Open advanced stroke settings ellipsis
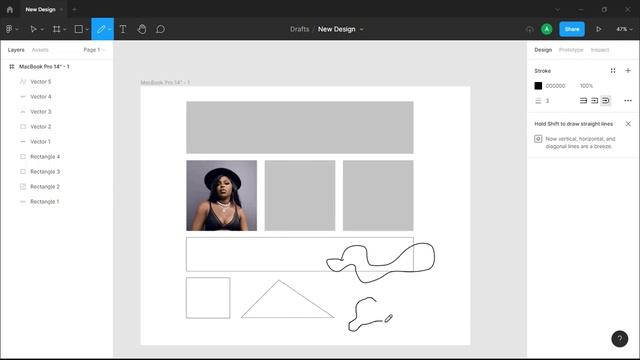Image resolution: width=640 pixels, height=360 pixels. tap(628, 100)
